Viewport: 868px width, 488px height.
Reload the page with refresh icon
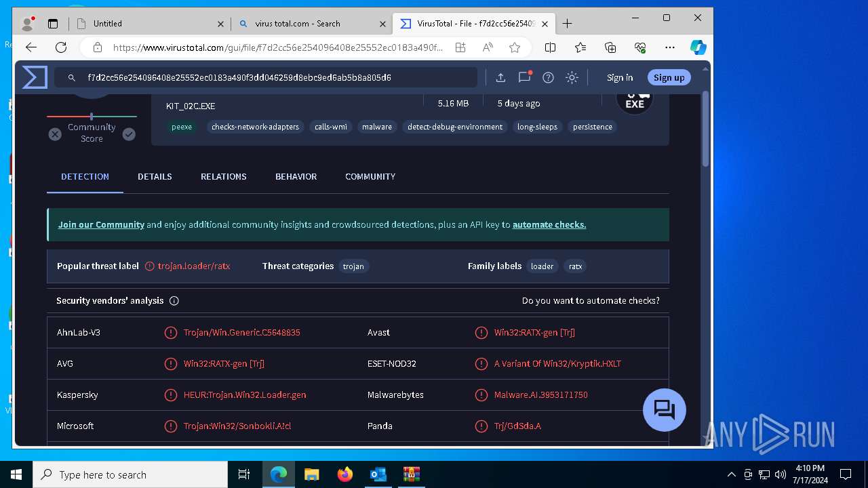tap(61, 47)
